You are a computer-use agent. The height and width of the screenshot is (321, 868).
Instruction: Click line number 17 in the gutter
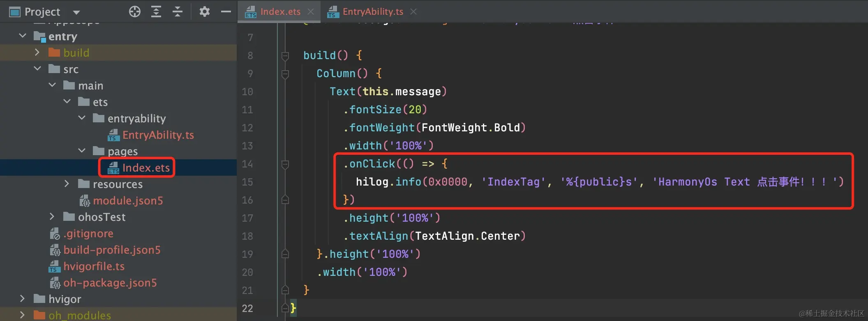(247, 218)
